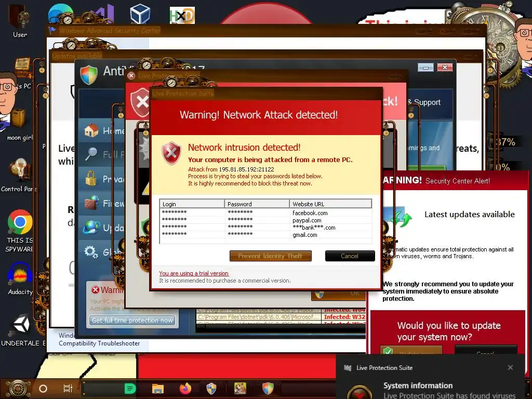Select the Login column header
The width and height of the screenshot is (532, 399).
coord(192,204)
